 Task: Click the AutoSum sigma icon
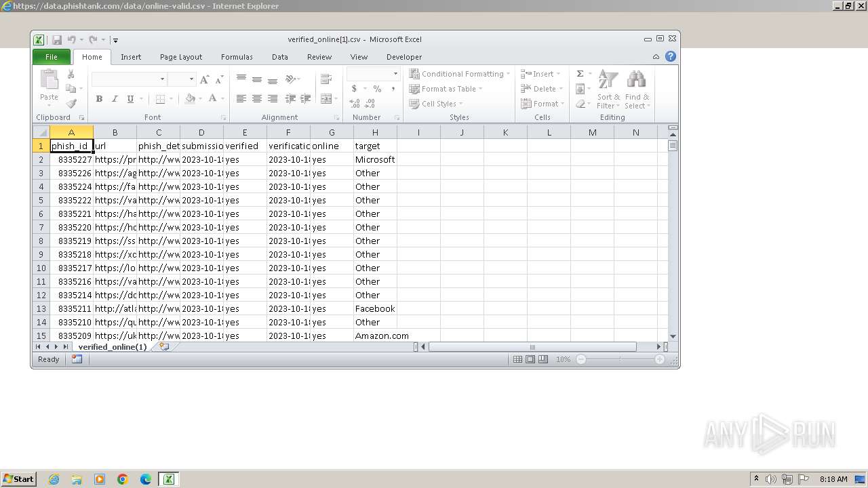pyautogui.click(x=580, y=74)
